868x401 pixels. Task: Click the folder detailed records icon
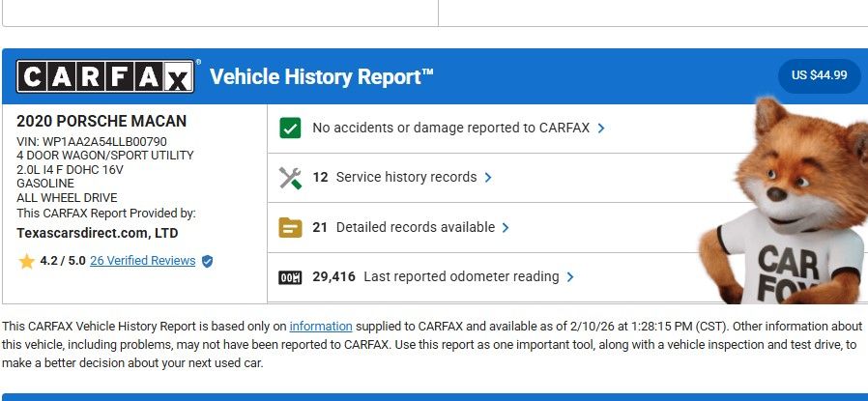(290, 228)
